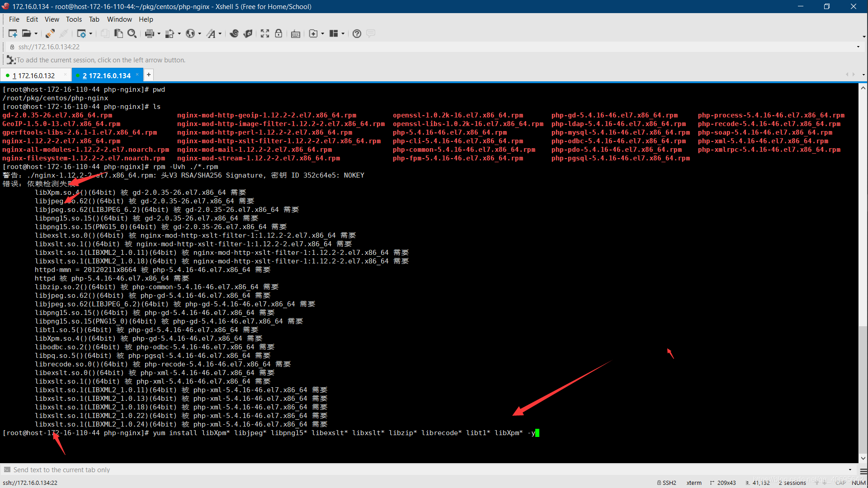Viewport: 868px width, 488px height.
Task: Click the print/document icon in toolbar
Action: click(x=149, y=33)
